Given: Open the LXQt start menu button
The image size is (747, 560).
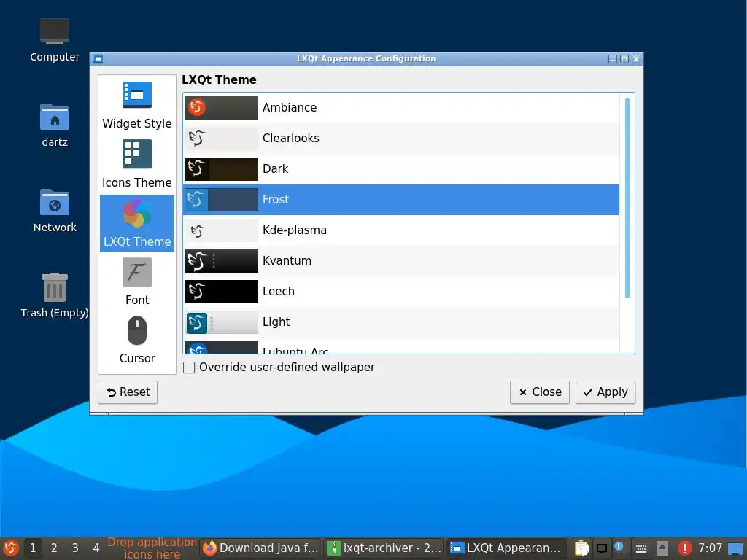Looking at the screenshot, I should coord(10,548).
